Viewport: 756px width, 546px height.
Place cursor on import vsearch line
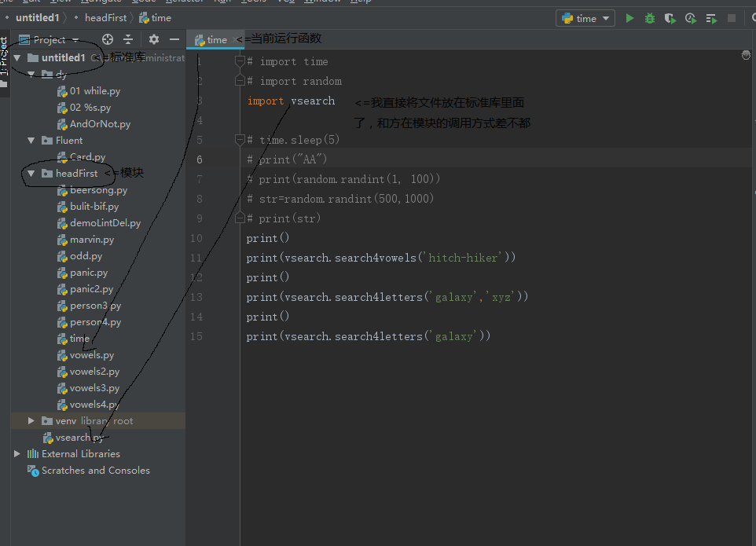click(x=291, y=101)
